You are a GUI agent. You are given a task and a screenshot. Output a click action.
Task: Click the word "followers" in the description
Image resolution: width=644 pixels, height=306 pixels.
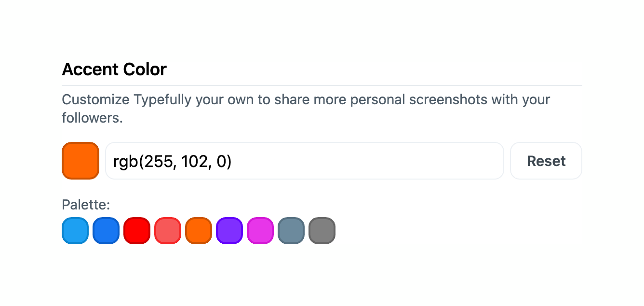pyautogui.click(x=91, y=118)
